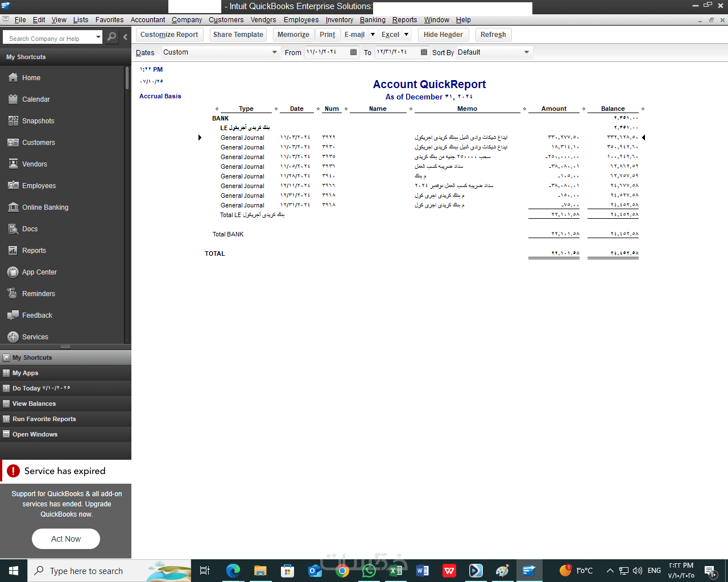Click the Balance column header
Image resolution: width=728 pixels, height=582 pixels.
click(x=613, y=109)
